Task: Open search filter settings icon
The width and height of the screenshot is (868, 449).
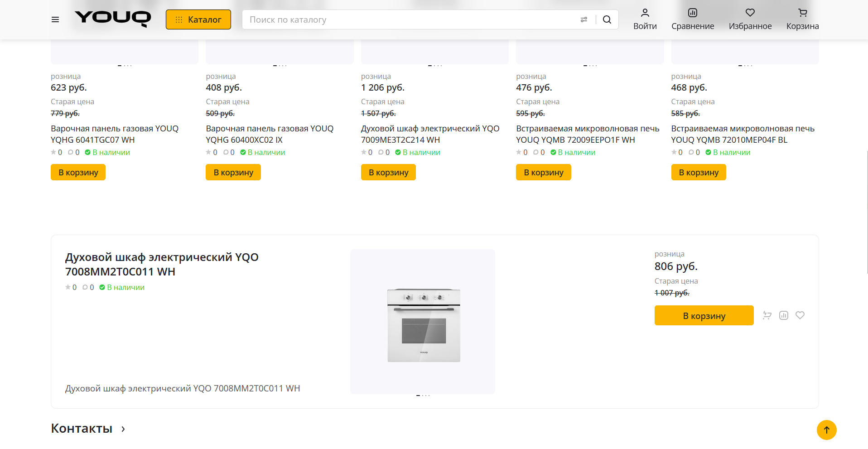Action: [x=584, y=19]
